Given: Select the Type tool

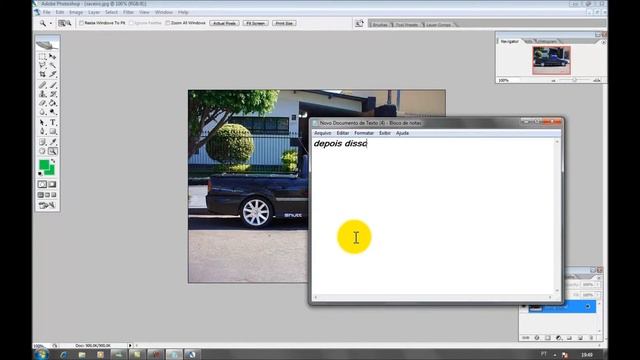Looking at the screenshot, I should tap(53, 122).
